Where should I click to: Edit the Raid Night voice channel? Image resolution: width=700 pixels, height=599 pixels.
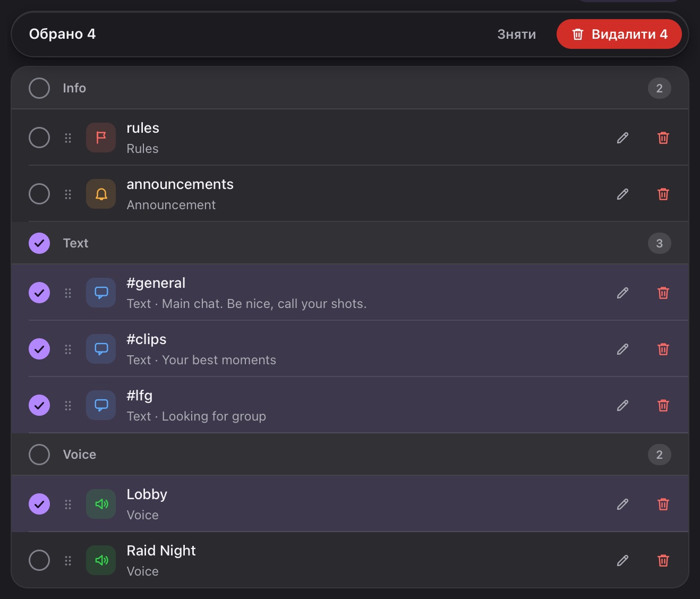622,561
